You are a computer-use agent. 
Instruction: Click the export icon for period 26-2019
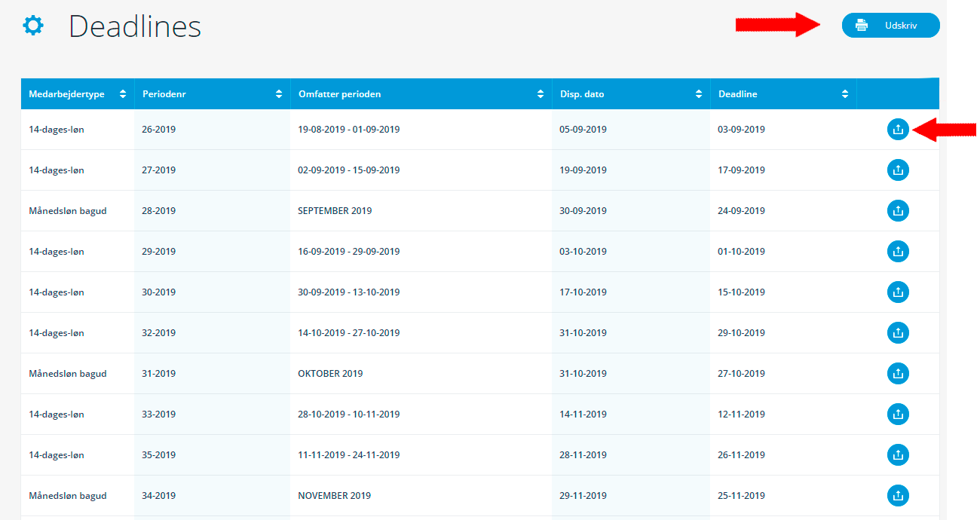[x=897, y=130]
